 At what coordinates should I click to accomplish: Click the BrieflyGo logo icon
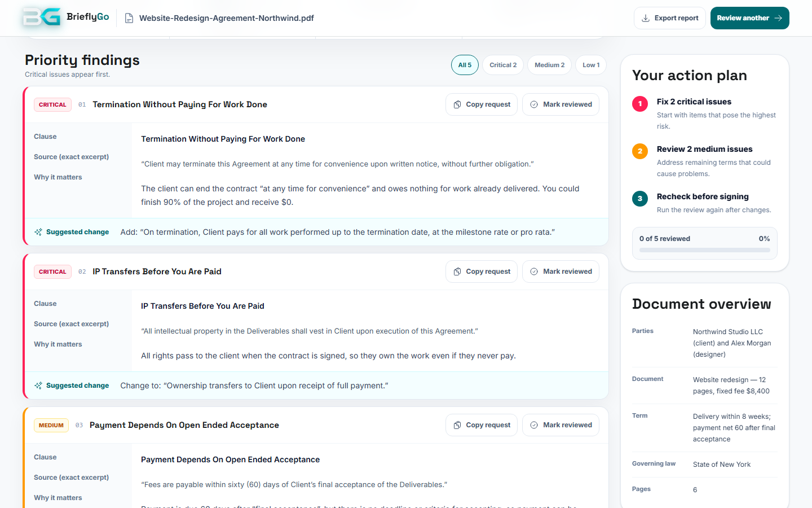point(42,17)
